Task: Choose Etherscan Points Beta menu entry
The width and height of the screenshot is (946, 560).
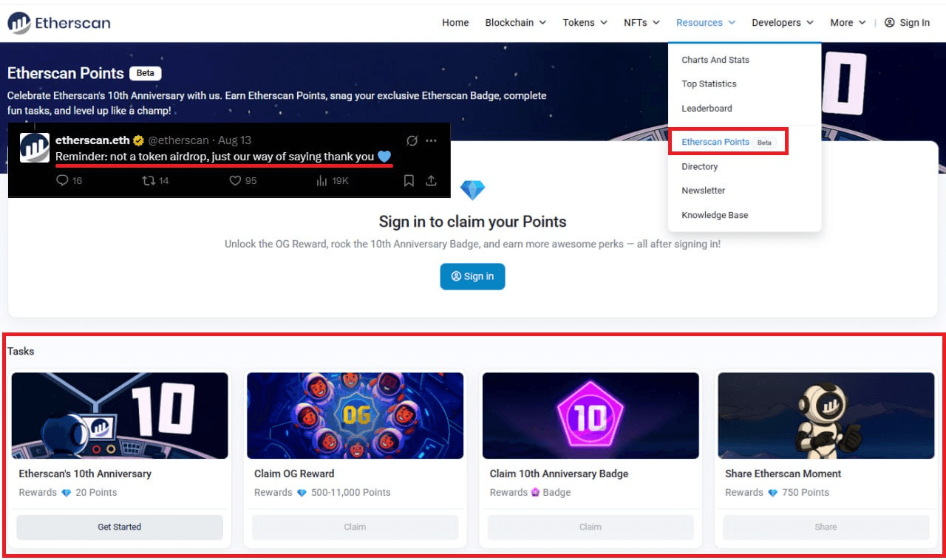Action: point(729,142)
